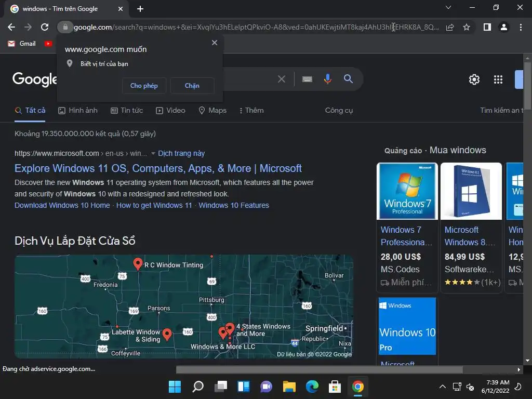Image resolution: width=532 pixels, height=399 pixels.
Task: Open Công cụ search tools
Action: pos(339,111)
